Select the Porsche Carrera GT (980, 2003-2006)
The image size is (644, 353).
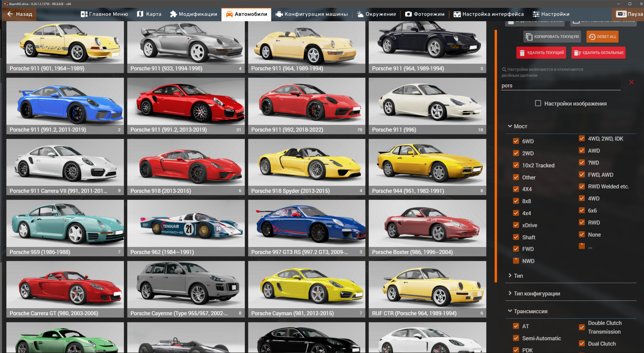point(65,289)
